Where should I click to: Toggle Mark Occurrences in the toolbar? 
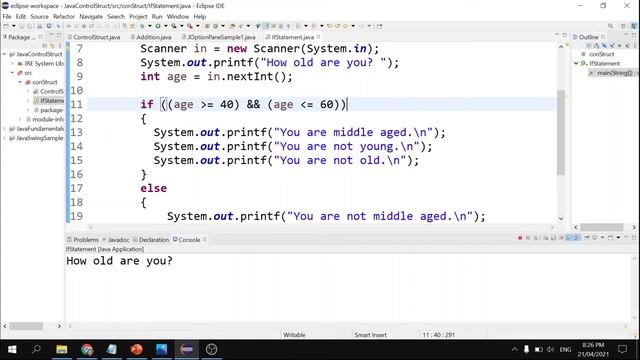point(266,26)
